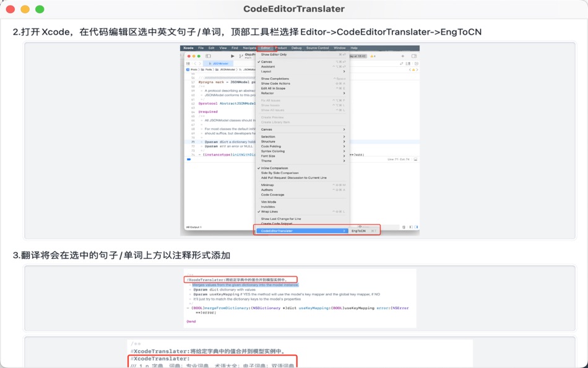Open the Source Control menu in Xcode
The width and height of the screenshot is (588, 368).
click(x=318, y=48)
